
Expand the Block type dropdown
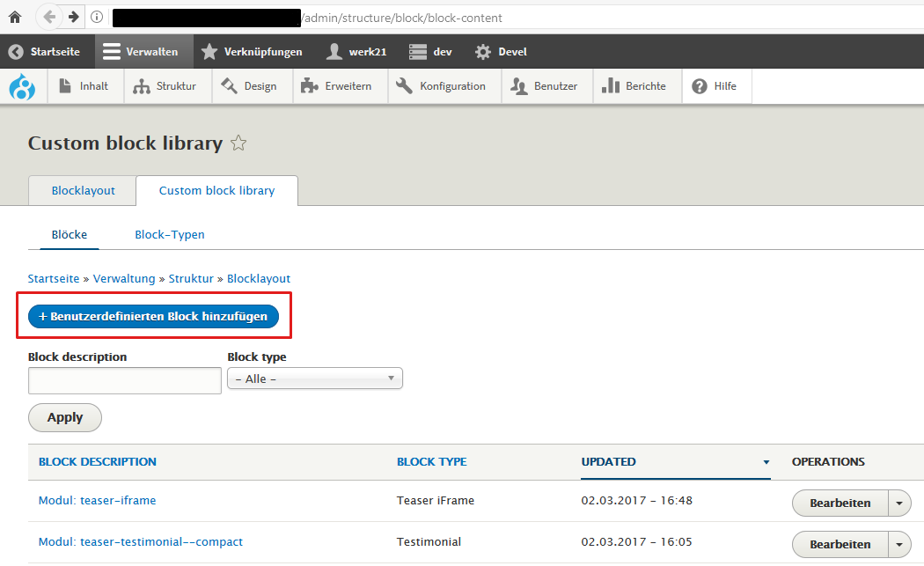click(x=314, y=379)
